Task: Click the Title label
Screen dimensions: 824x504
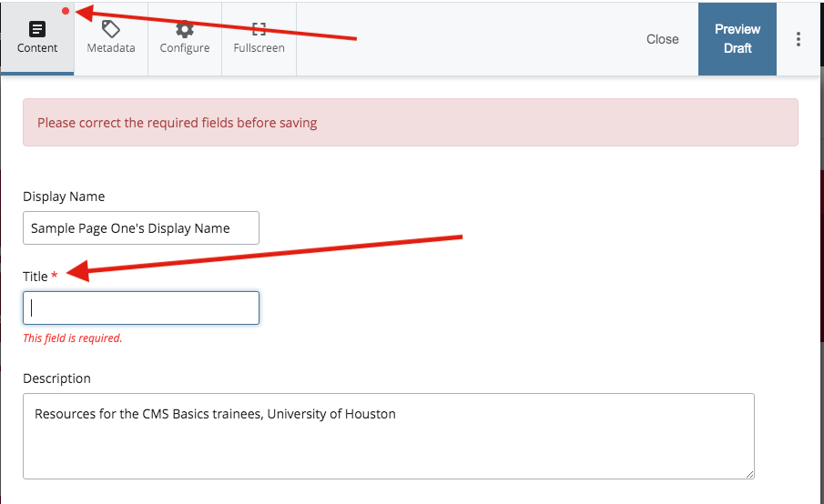Action: click(36, 277)
